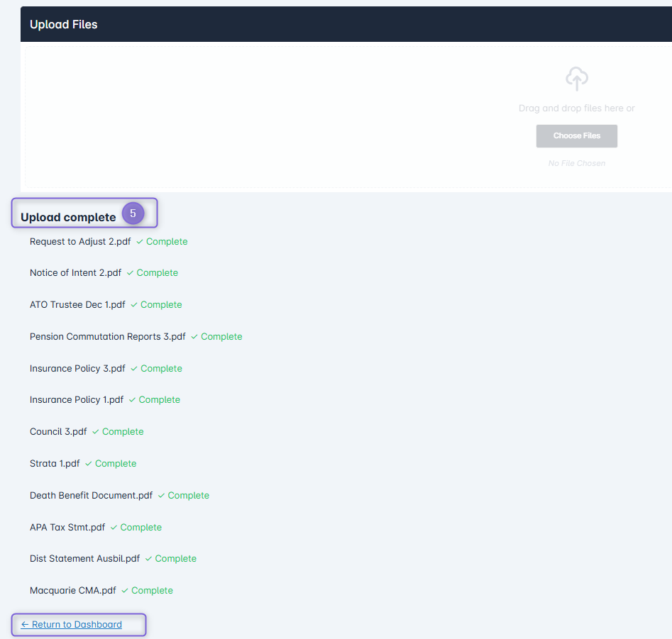Click the check mark beside Insurance Policy 3.pdf
Screen dimensions: 672x639
pyautogui.click(x=133, y=369)
